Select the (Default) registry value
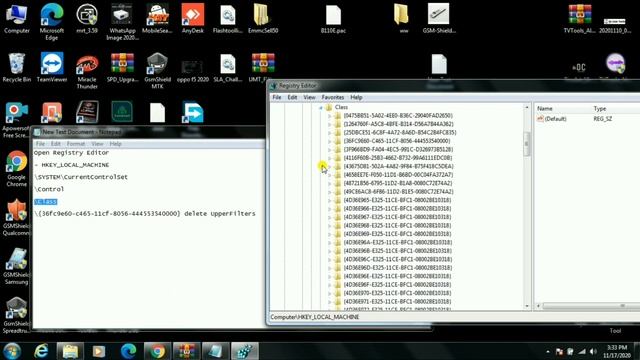The height and width of the screenshot is (360, 640). [556, 119]
